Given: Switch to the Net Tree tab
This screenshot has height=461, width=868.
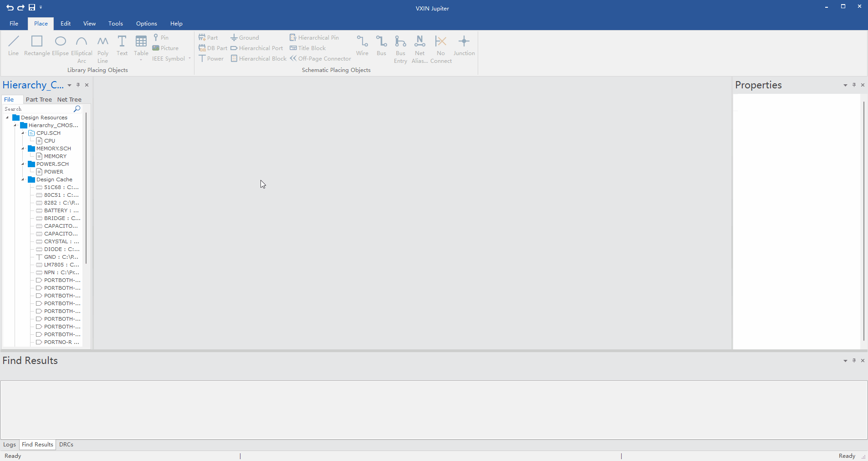Looking at the screenshot, I should 69,99.
